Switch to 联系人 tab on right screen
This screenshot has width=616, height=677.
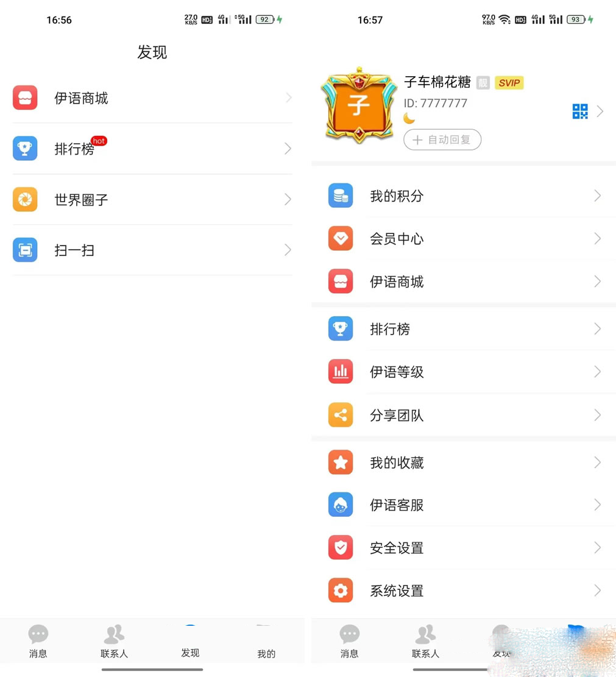pos(425,641)
